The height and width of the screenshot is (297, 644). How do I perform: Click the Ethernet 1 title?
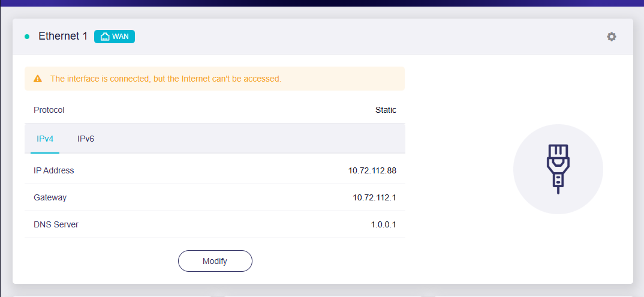[x=63, y=36]
